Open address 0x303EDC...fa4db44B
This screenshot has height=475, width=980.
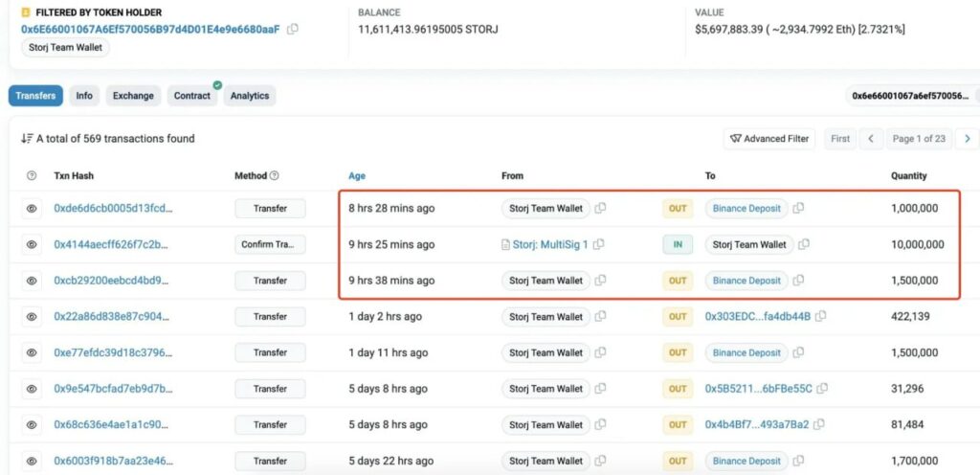pyautogui.click(x=758, y=316)
